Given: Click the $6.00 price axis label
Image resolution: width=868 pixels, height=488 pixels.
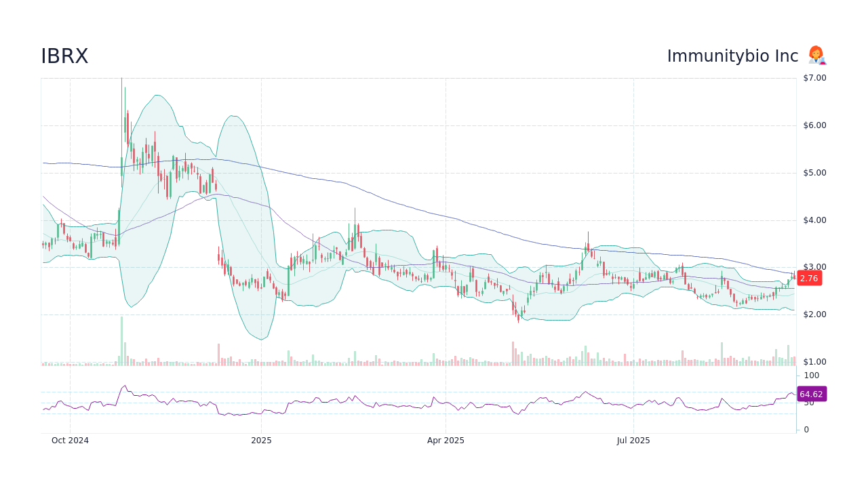Looking at the screenshot, I should tap(814, 125).
